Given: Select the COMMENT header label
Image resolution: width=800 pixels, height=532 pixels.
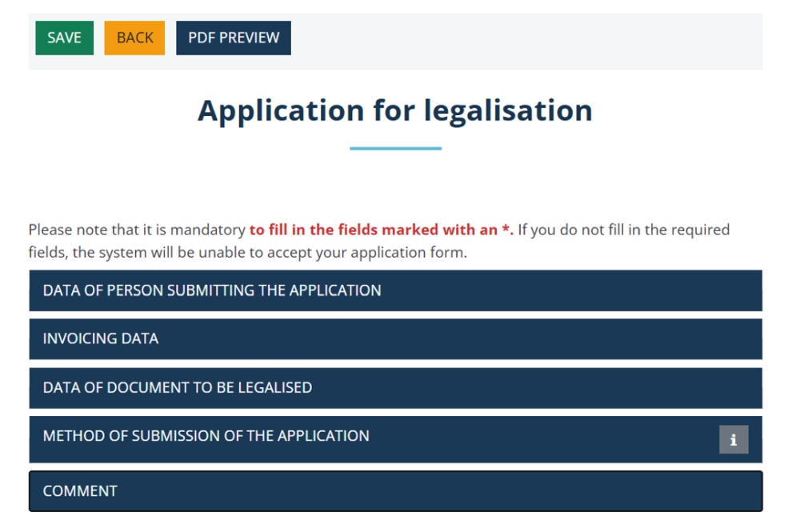Looking at the screenshot, I should pyautogui.click(x=80, y=490).
